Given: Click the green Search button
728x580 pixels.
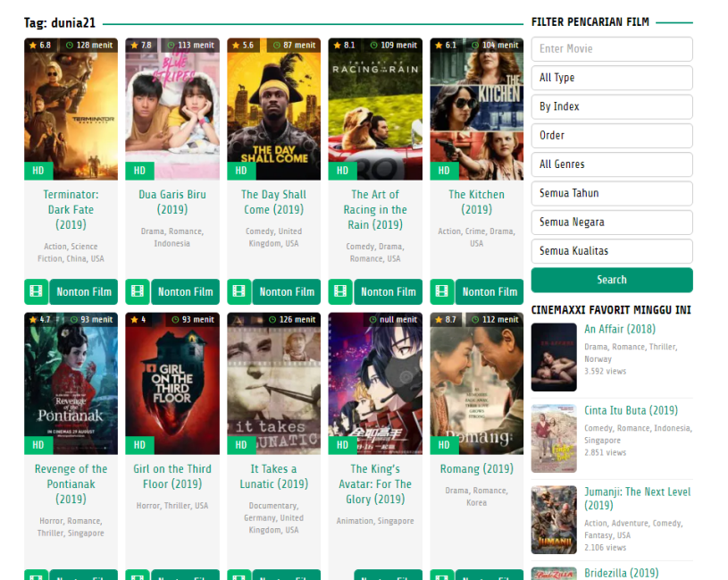Looking at the screenshot, I should [x=612, y=280].
